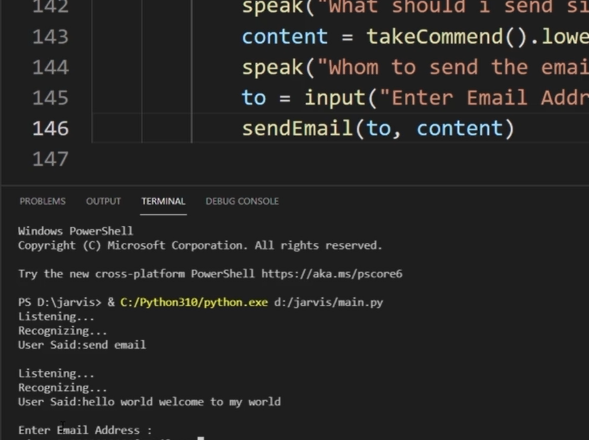Click the d:/jarvis/main.py path in terminal
Viewport: 589px width, 440px height.
pos(329,302)
